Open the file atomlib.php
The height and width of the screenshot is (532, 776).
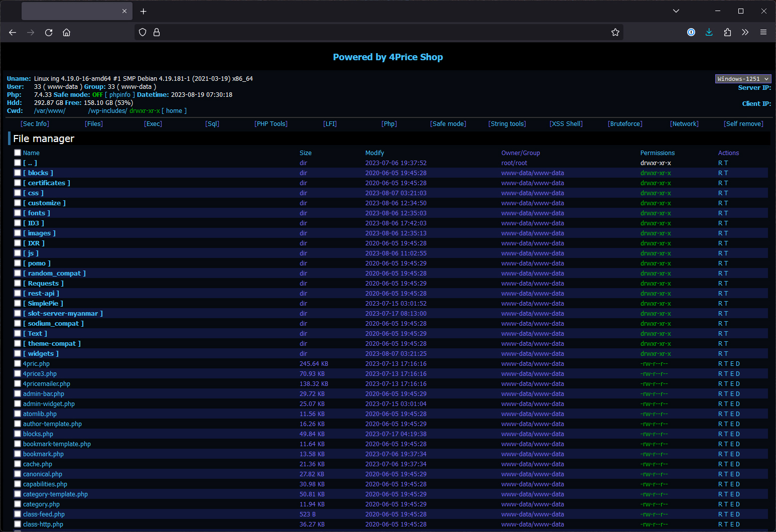pyautogui.click(x=40, y=414)
